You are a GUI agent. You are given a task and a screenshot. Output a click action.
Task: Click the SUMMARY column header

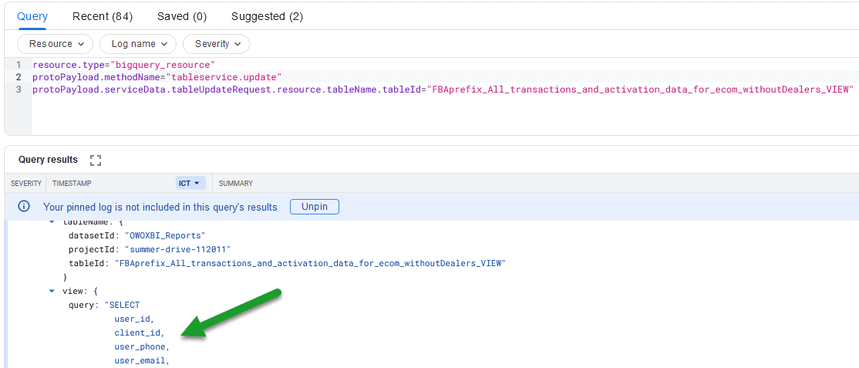point(236,183)
